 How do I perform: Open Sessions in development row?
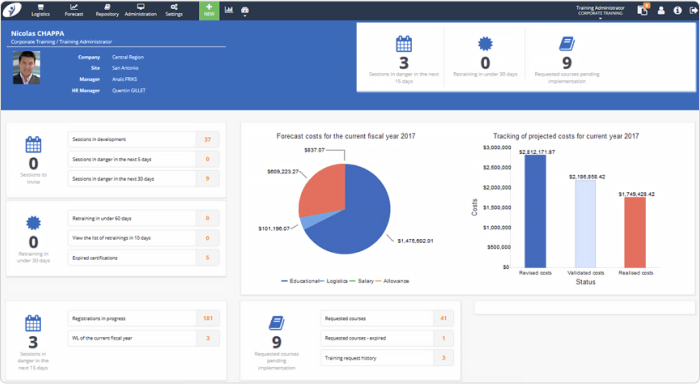pos(143,139)
